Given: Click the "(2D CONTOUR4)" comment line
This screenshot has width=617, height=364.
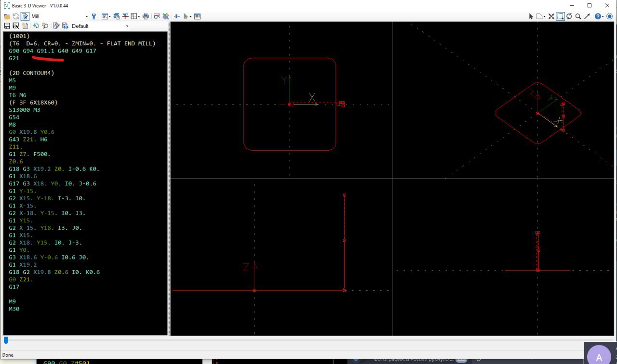Looking at the screenshot, I should (31, 73).
